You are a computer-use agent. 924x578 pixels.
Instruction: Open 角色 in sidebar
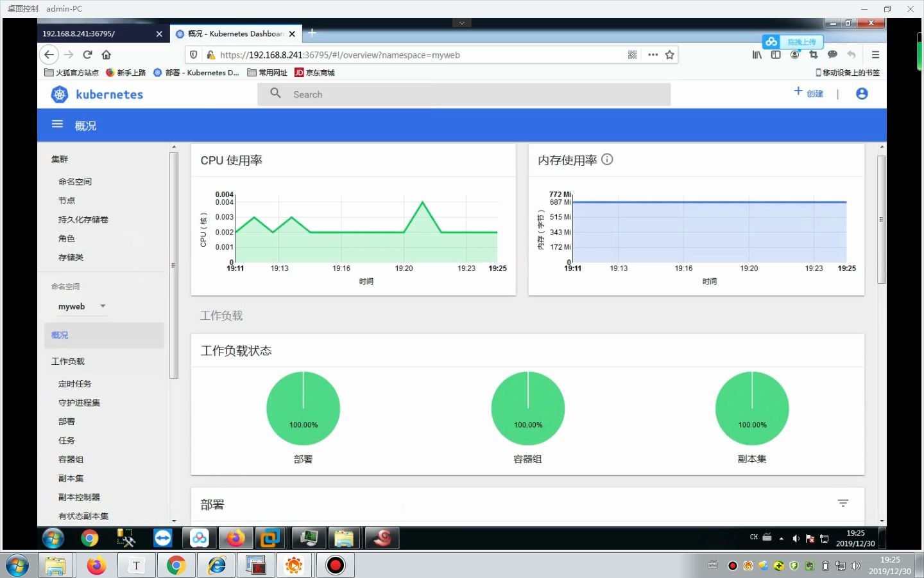point(67,238)
